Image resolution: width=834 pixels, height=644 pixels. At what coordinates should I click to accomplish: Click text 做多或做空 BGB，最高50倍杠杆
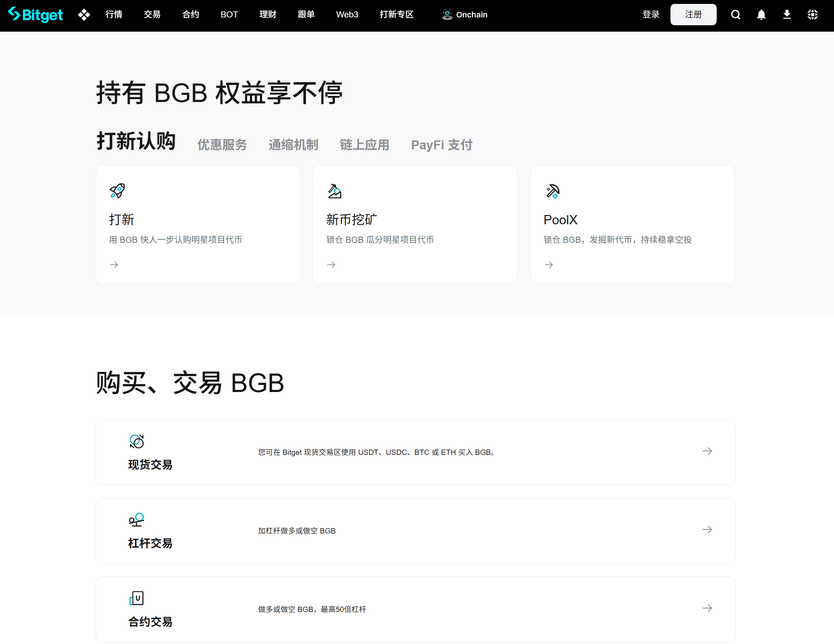click(312, 609)
